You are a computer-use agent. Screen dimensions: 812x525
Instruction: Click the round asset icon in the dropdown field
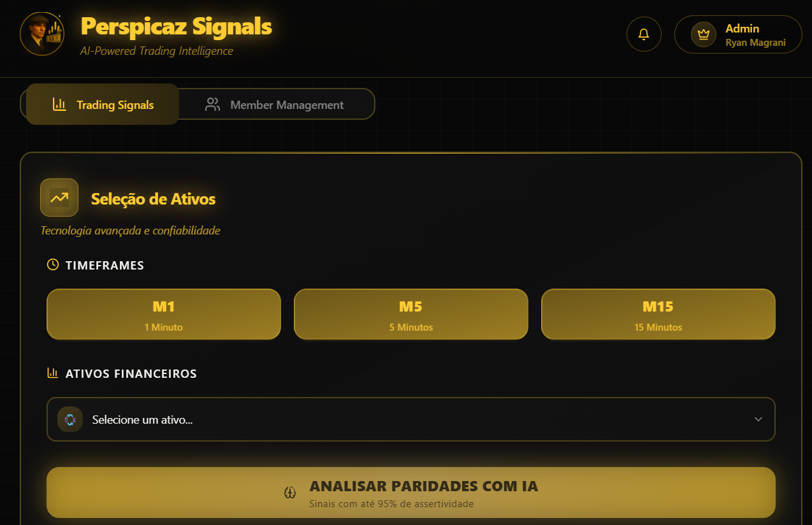pyautogui.click(x=70, y=419)
